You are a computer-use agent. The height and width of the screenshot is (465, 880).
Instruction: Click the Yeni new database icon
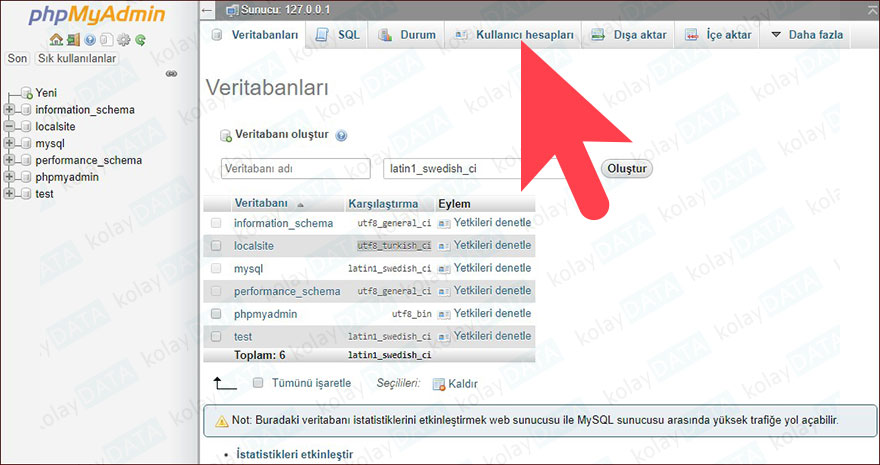[x=26, y=93]
